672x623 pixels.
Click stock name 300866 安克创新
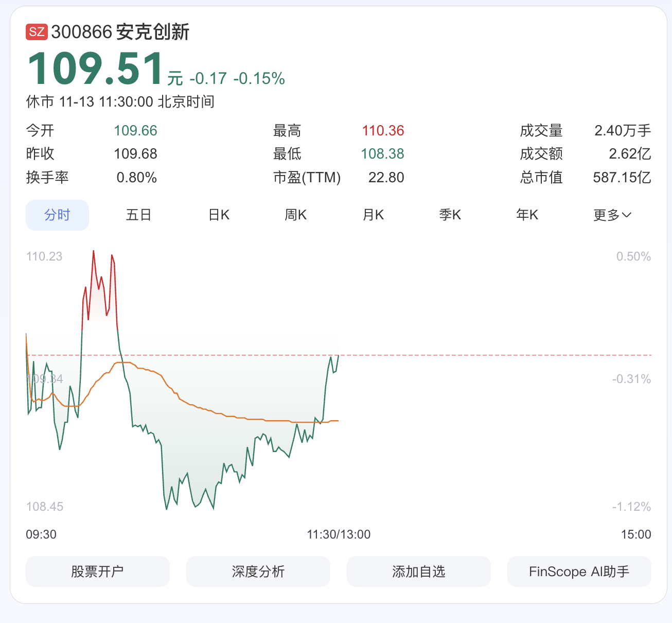coord(120,32)
